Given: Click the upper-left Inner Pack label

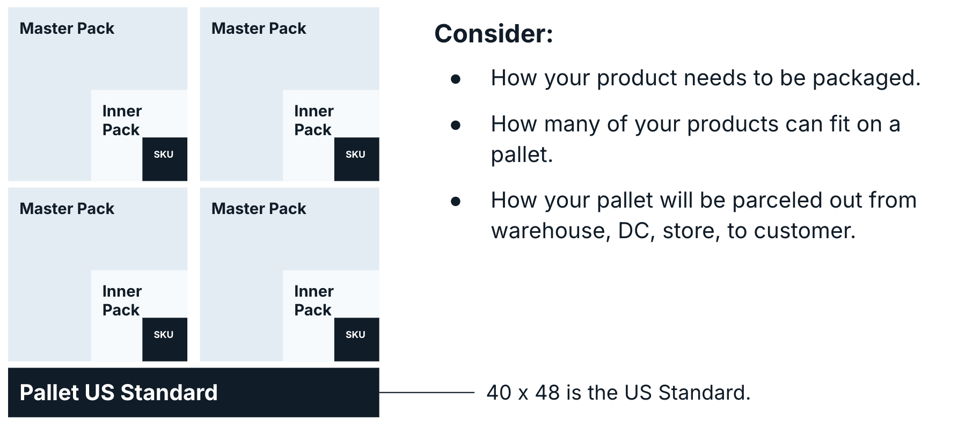Looking at the screenshot, I should click(122, 120).
